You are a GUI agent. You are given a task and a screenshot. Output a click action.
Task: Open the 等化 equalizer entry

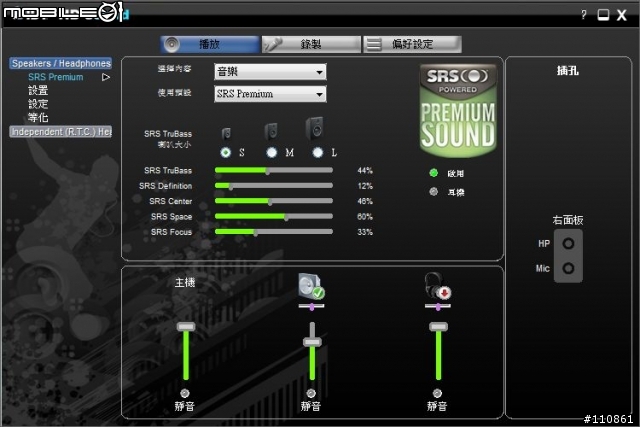[x=38, y=118]
